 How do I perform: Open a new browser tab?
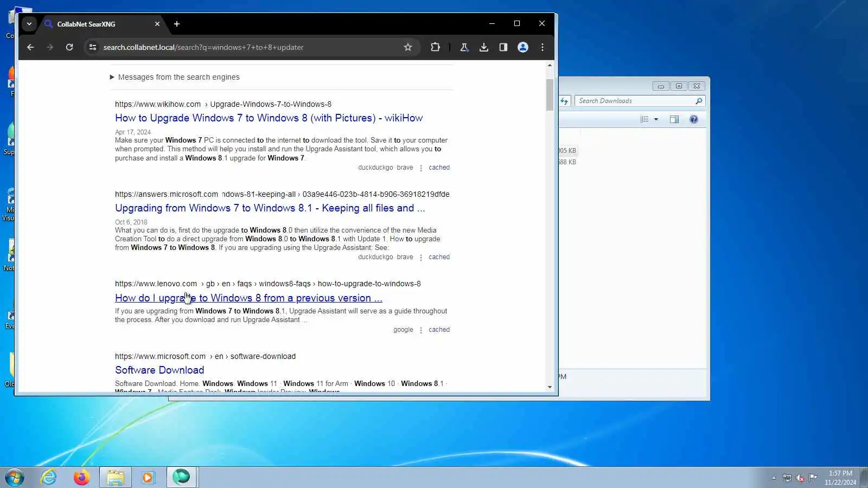tap(177, 24)
